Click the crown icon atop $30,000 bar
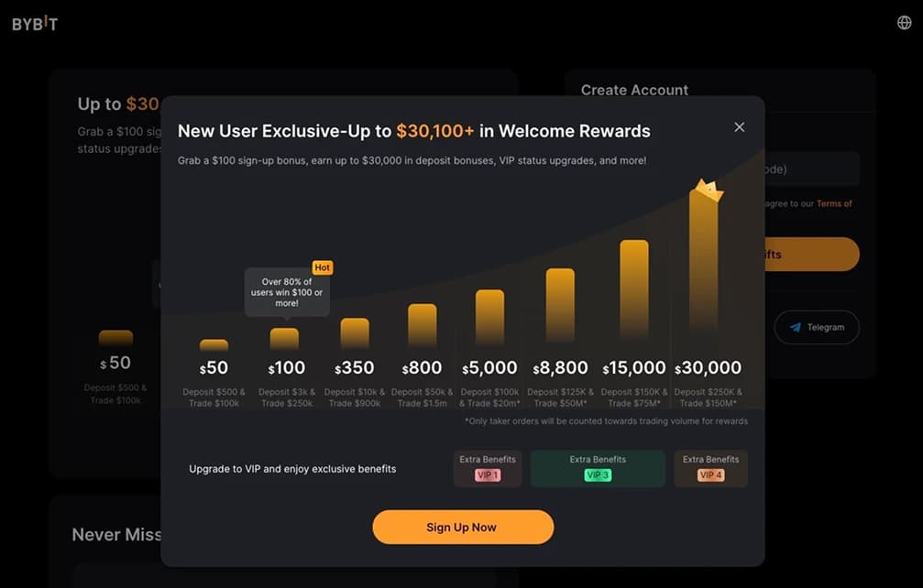 (x=708, y=191)
